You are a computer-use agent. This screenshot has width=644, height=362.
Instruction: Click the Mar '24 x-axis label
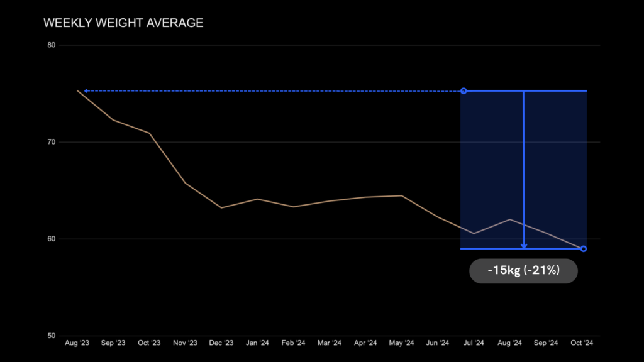(x=330, y=343)
